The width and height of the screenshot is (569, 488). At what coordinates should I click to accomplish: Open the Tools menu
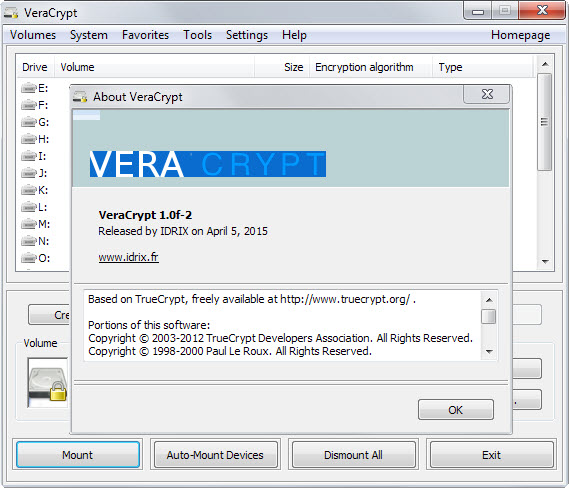(x=197, y=35)
